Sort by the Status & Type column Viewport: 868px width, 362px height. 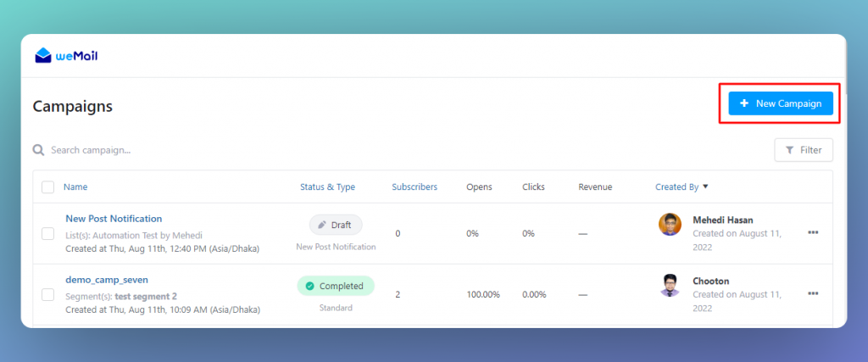coord(328,187)
